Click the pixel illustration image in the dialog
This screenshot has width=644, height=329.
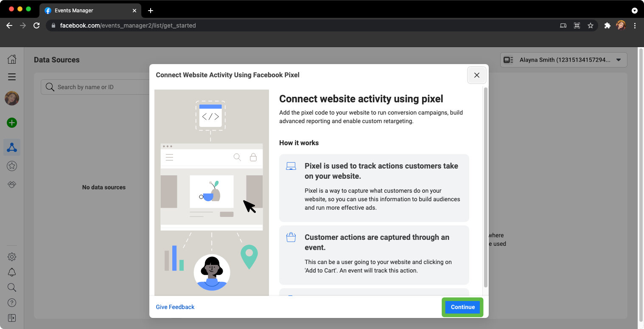tap(212, 192)
